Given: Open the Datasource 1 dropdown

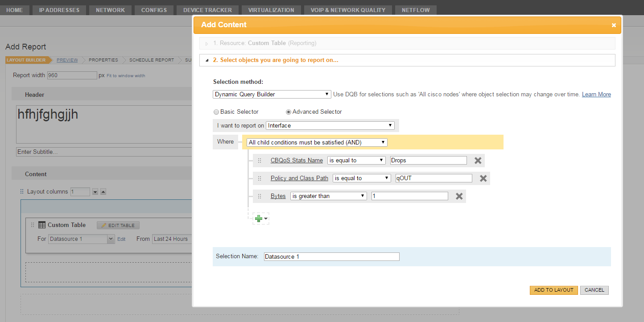Looking at the screenshot, I should 82,239.
